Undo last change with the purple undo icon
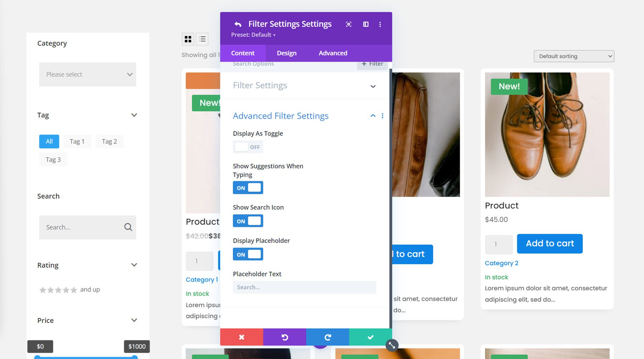The width and height of the screenshot is (644, 359). coord(284,337)
